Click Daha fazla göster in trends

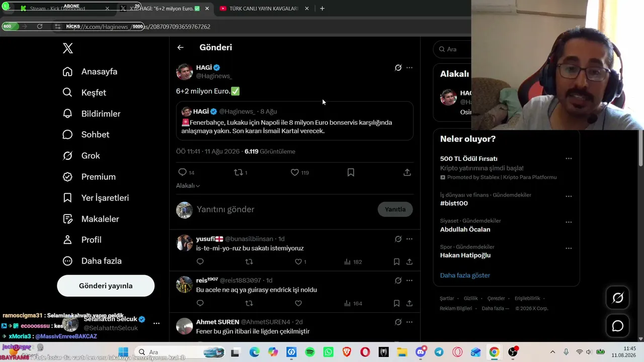point(465,275)
